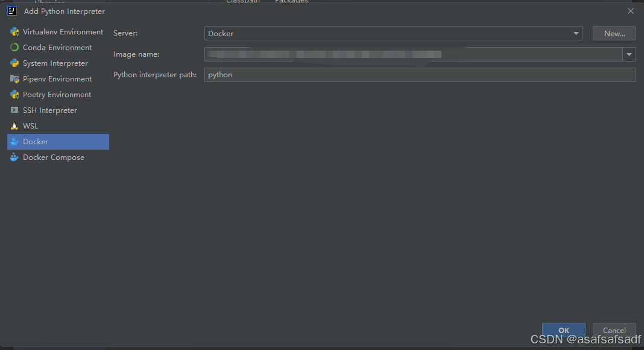Choose Poetry Environment entry
Viewport: 644px width, 350px height.
[58, 95]
